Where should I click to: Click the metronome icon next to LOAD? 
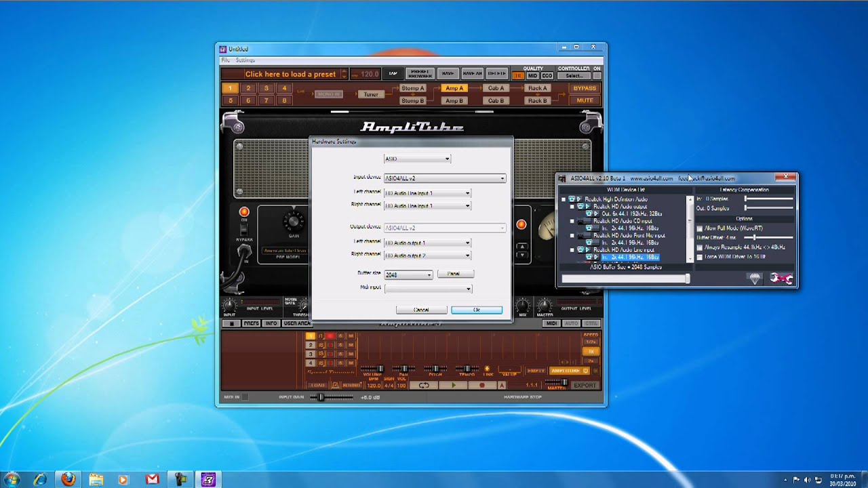335,385
